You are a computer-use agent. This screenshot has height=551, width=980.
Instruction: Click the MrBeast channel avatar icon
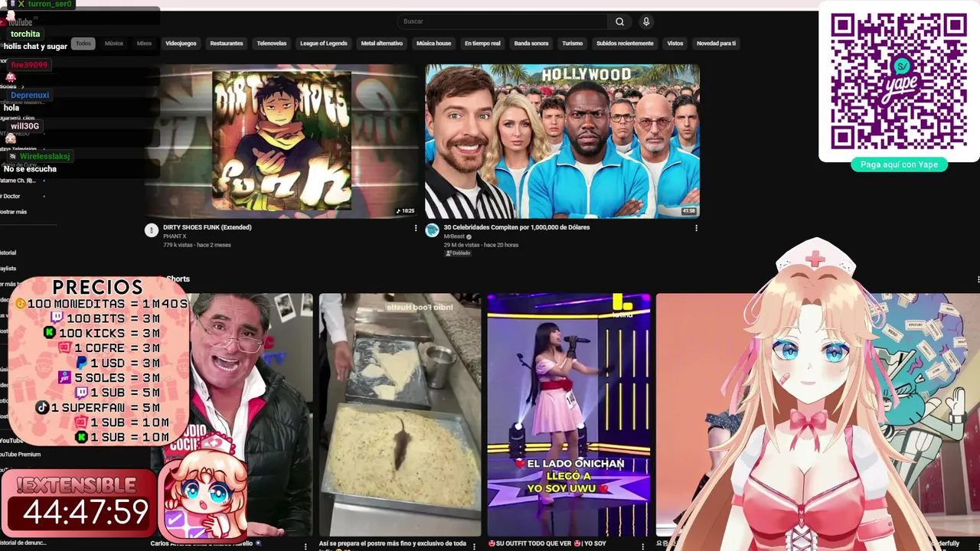tap(432, 230)
